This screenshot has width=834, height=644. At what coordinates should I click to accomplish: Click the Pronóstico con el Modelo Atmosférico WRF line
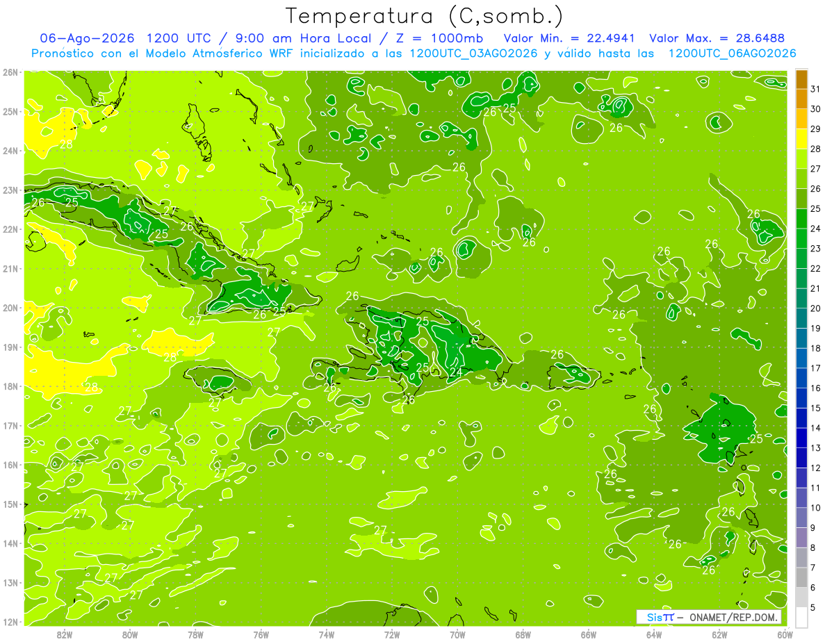414,53
